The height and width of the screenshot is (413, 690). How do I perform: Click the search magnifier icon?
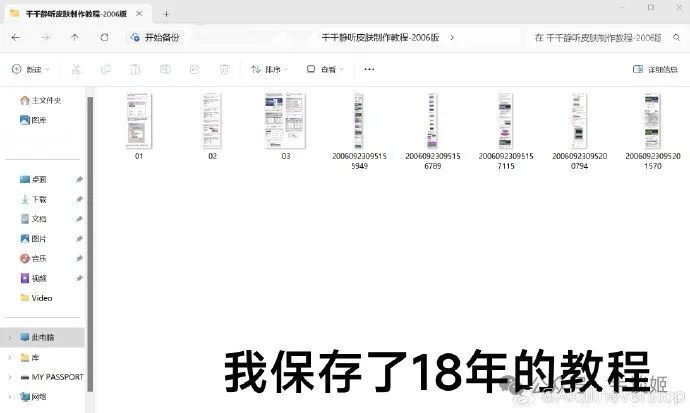[676, 38]
